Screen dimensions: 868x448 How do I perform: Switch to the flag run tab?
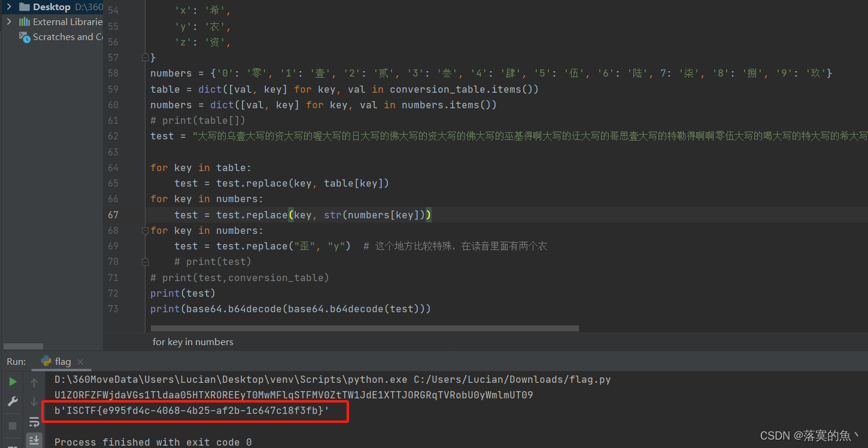coord(63,361)
